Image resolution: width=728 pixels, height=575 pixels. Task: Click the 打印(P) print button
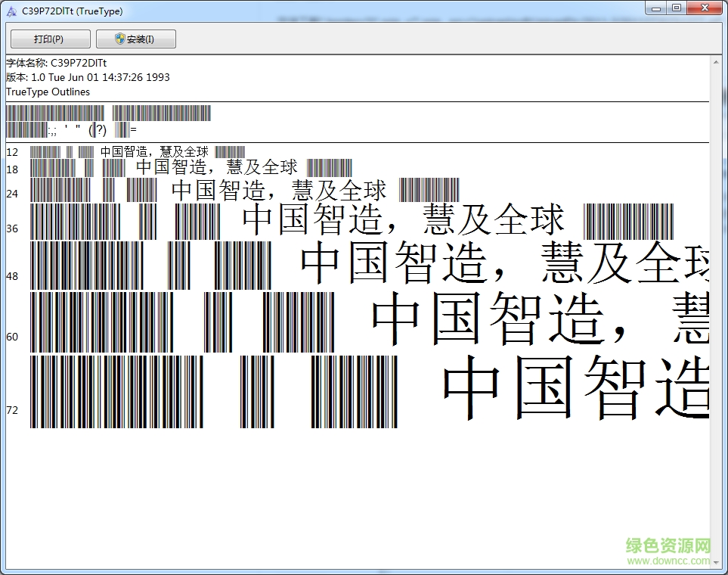point(50,39)
